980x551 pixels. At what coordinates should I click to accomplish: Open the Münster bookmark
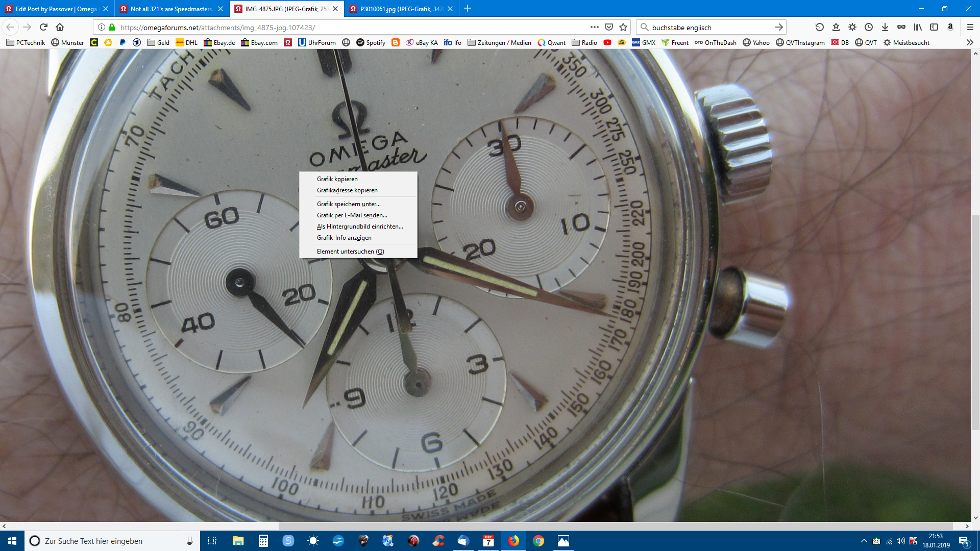pos(67,42)
